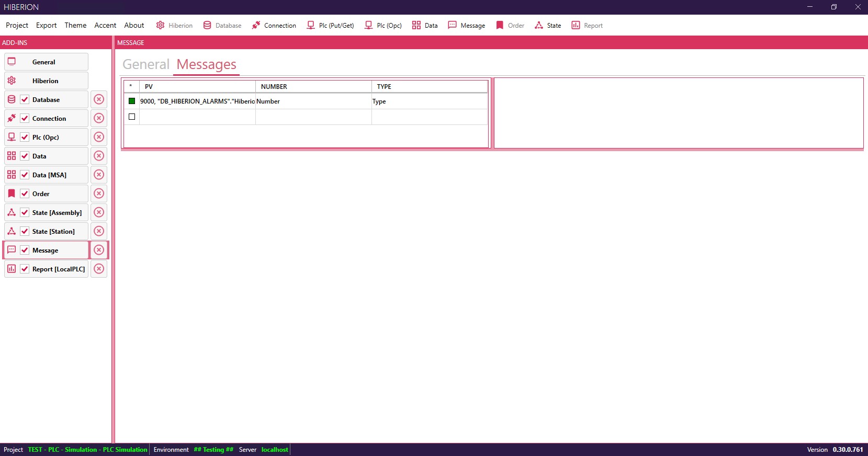Select the Messages tab
The image size is (868, 456).
(206, 64)
